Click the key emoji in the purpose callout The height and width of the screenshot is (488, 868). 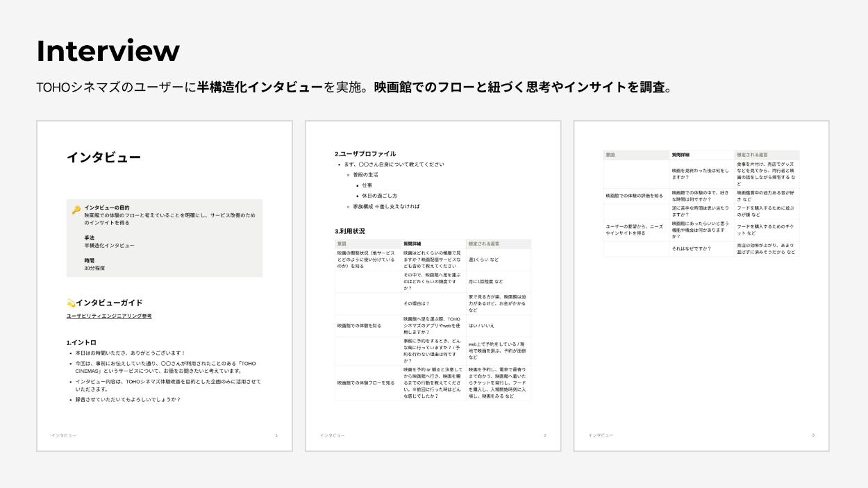pos(76,210)
